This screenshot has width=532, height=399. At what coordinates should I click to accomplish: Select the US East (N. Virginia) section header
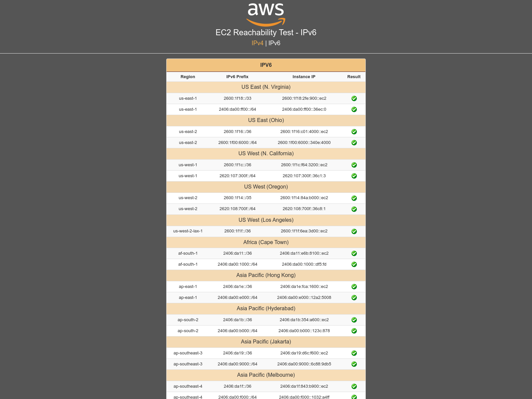[266, 87]
